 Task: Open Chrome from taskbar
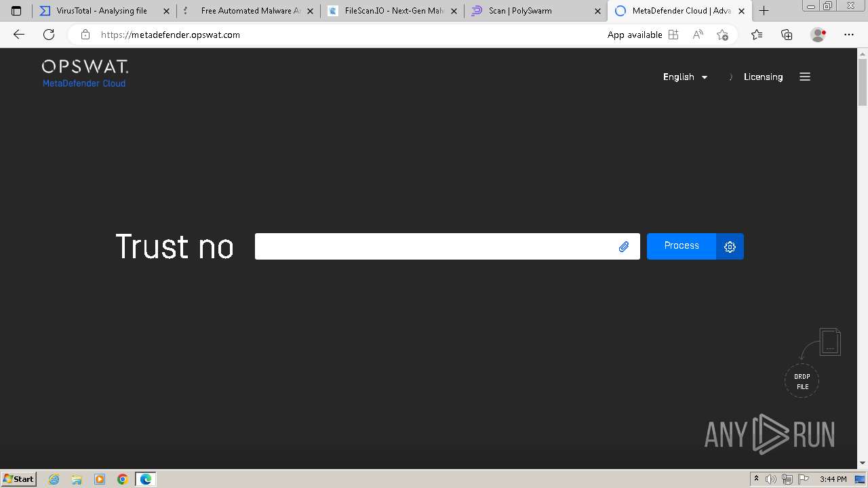123,479
